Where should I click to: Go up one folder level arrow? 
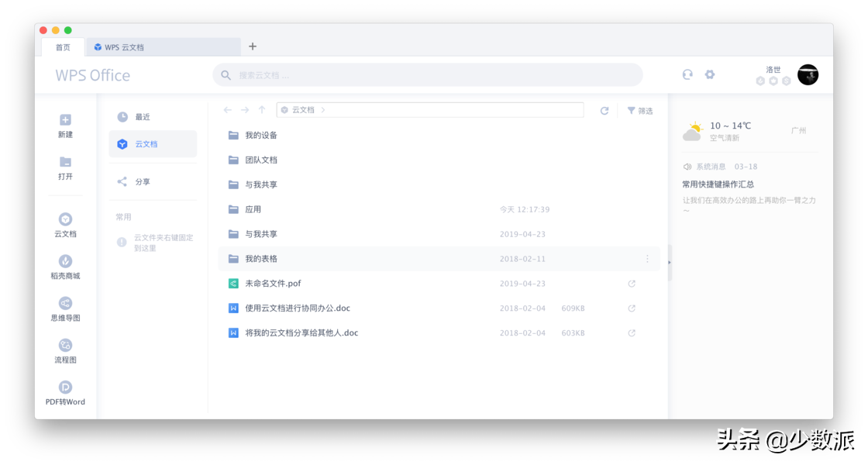click(x=262, y=110)
